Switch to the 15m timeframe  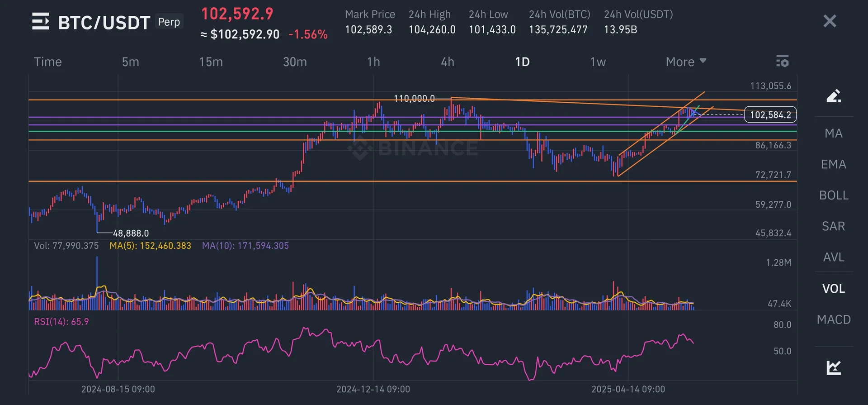[x=211, y=62]
